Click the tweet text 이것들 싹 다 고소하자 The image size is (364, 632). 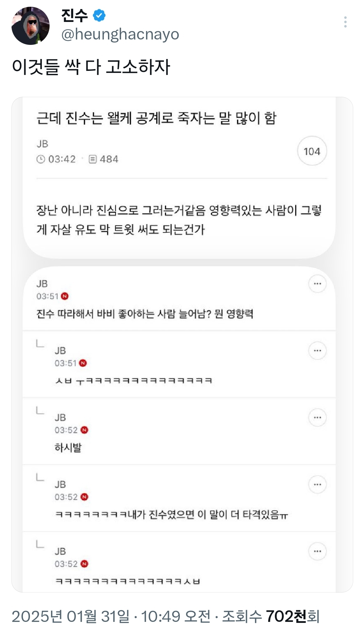(91, 66)
